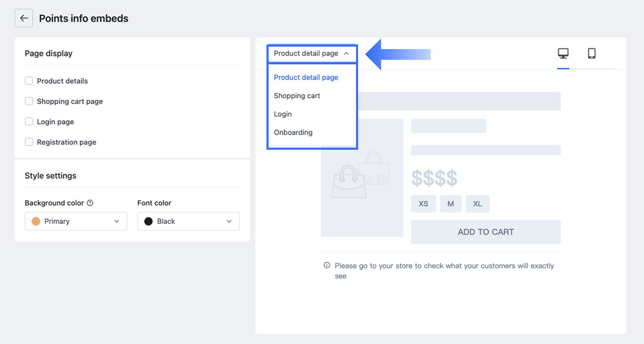Choose Login in the page list
644x344 pixels.
(283, 114)
